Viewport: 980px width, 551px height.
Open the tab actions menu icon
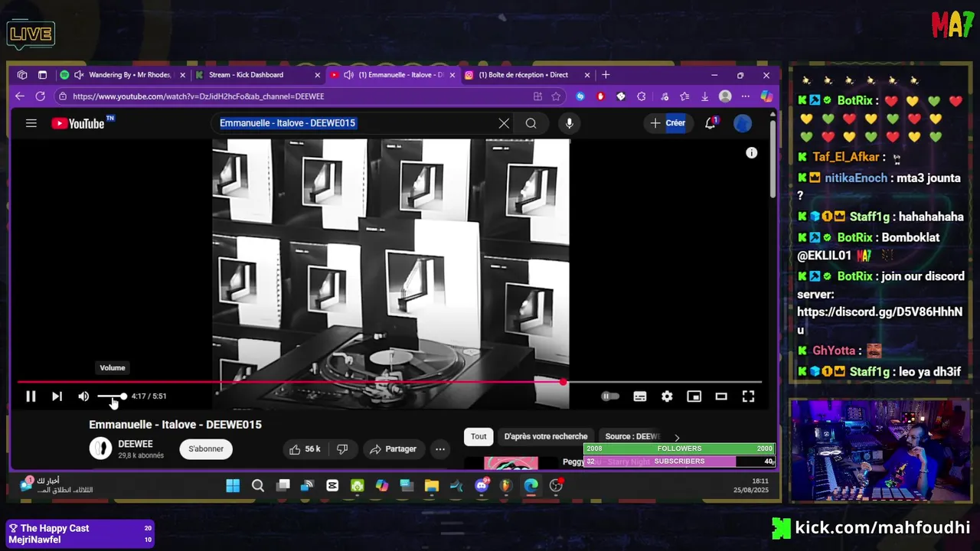click(x=42, y=75)
